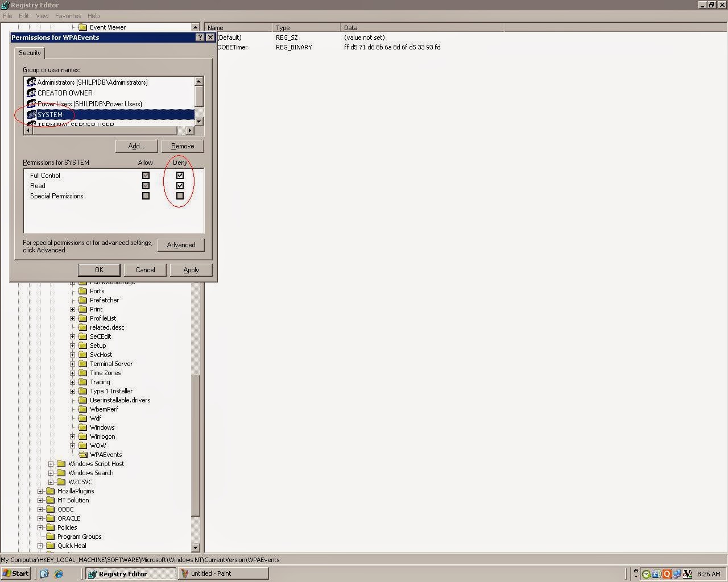Click the Program Groups folder icon

point(51,537)
